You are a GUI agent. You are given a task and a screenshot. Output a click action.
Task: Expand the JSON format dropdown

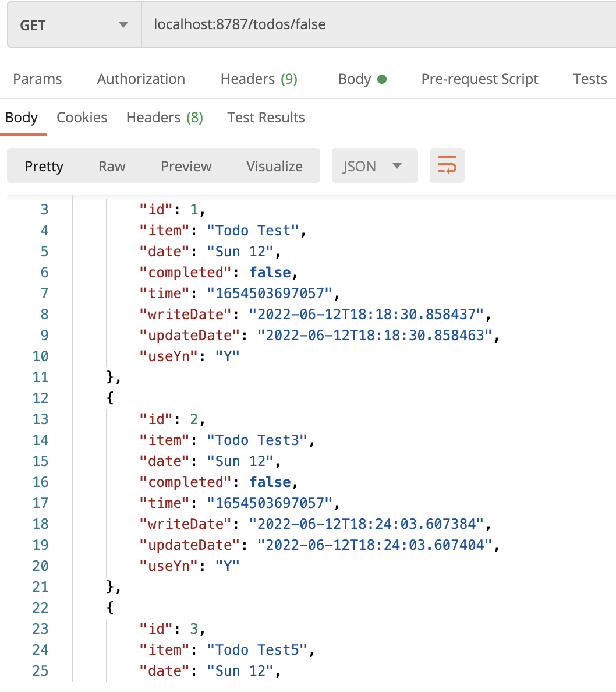click(374, 166)
